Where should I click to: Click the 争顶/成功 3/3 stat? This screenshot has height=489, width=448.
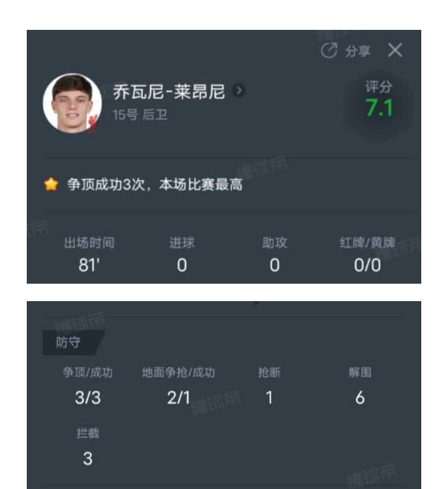click(88, 386)
